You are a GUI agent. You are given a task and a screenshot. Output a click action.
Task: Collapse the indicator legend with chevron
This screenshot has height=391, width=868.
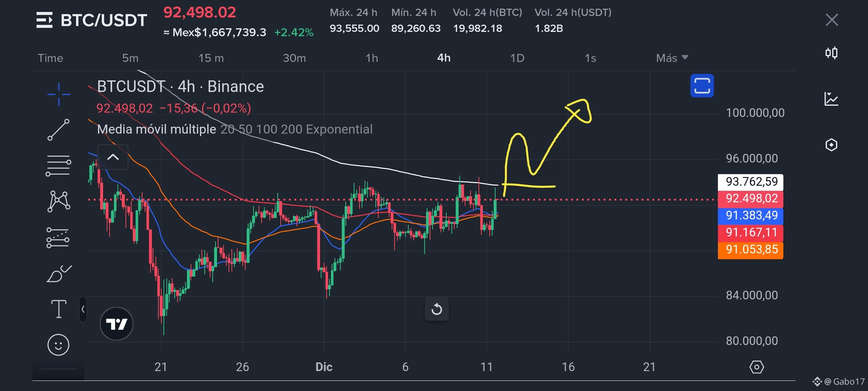[x=113, y=157]
